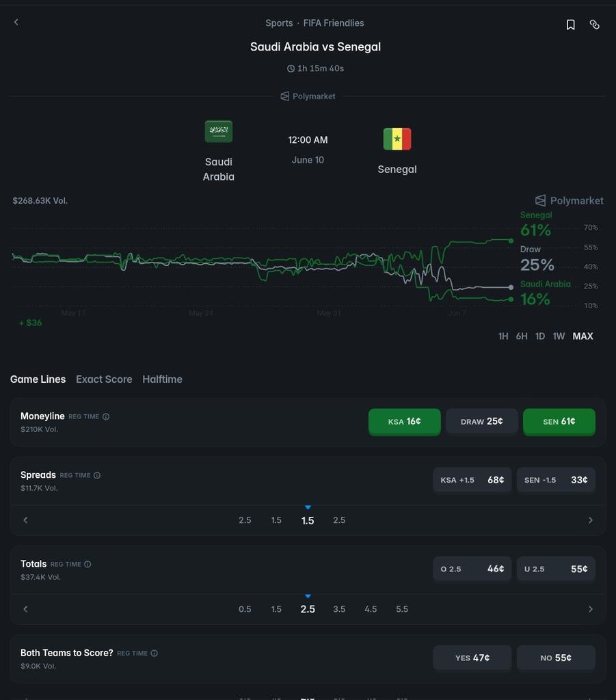The width and height of the screenshot is (616, 700).
Task: Move Totals line selector right
Action: coord(591,609)
